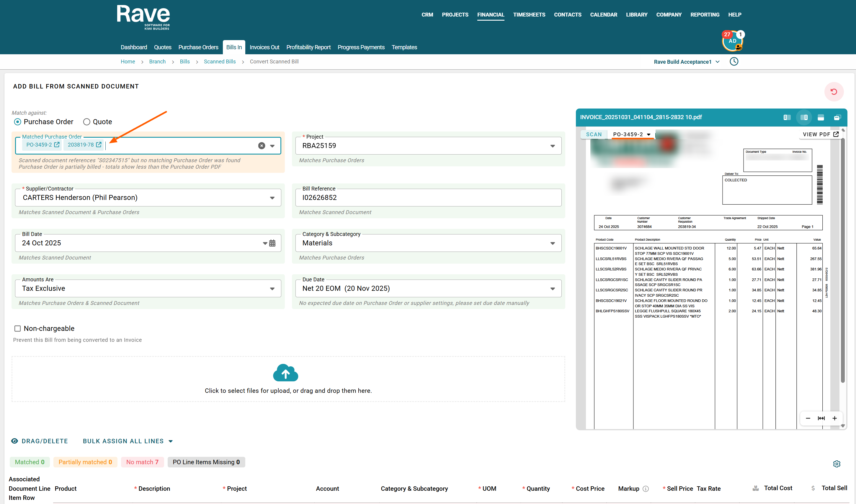The width and height of the screenshot is (856, 504).
Task: Zoom in the PDF preview
Action: [x=834, y=418]
